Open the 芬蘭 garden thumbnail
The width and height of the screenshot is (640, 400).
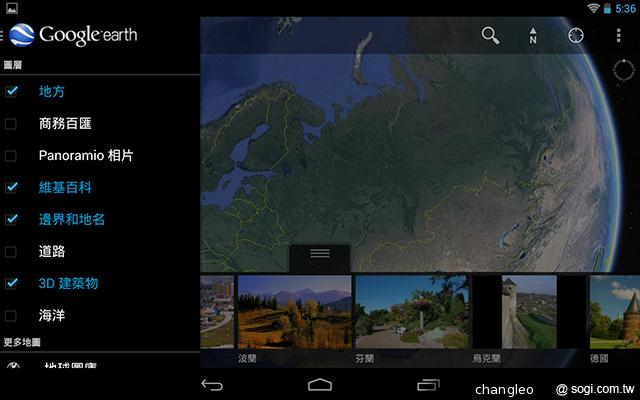[x=412, y=312]
